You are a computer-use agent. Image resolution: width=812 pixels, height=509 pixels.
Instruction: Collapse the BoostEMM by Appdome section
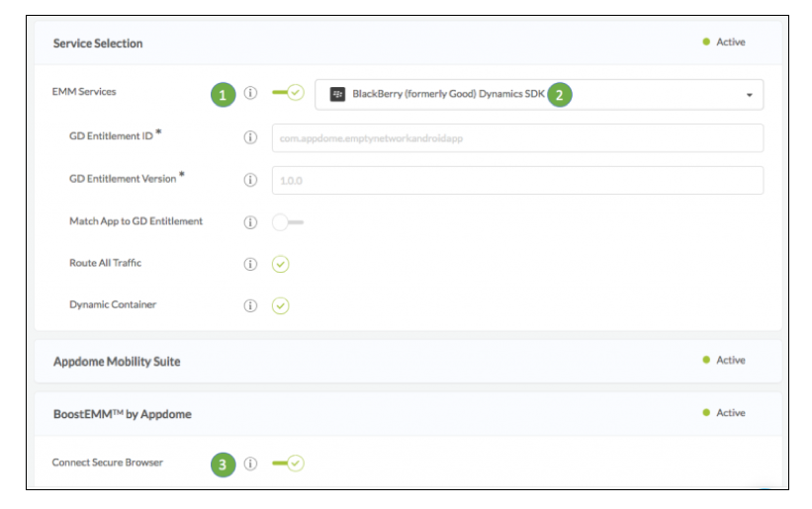(x=408, y=414)
